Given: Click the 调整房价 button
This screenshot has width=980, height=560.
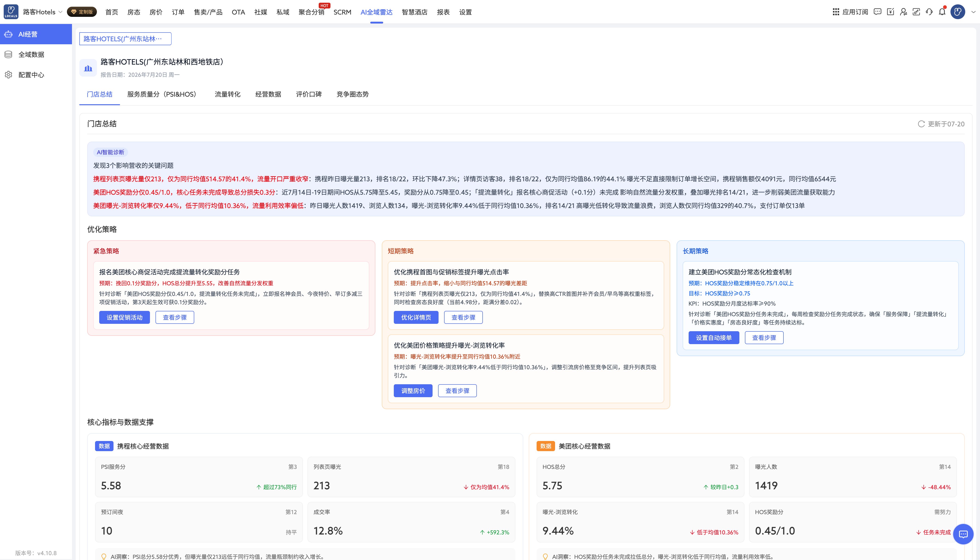Looking at the screenshot, I should 413,391.
